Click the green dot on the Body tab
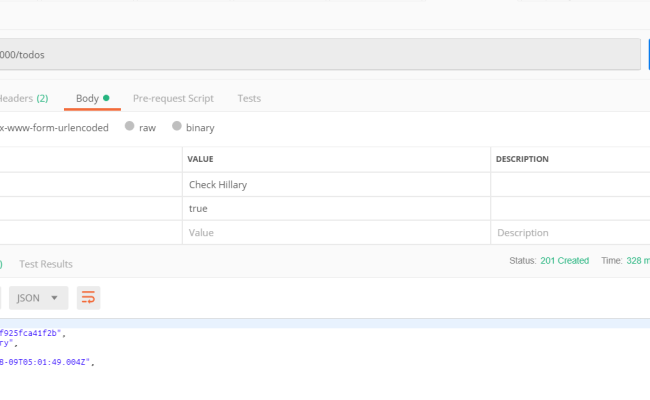Image resolution: width=650 pixels, height=400 pixels. click(106, 98)
